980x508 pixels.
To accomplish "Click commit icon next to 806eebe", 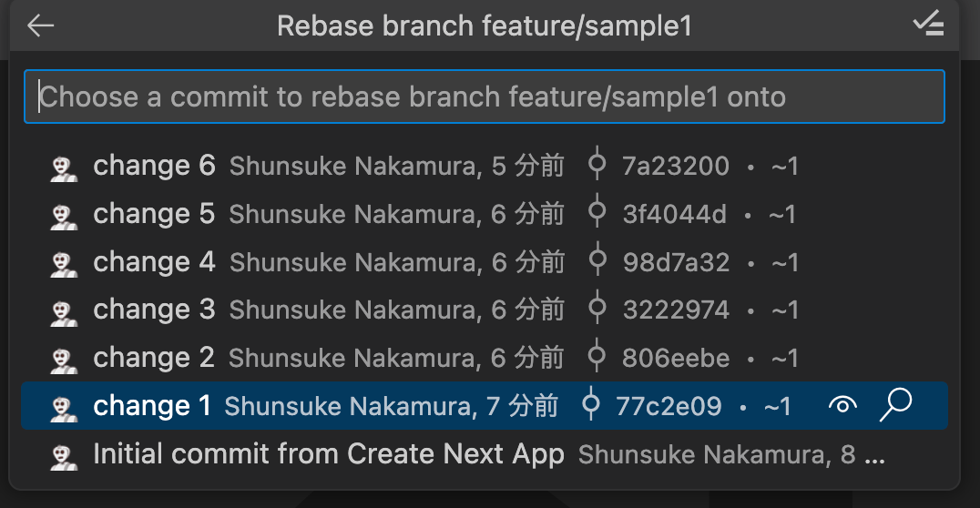I will 597,356.
